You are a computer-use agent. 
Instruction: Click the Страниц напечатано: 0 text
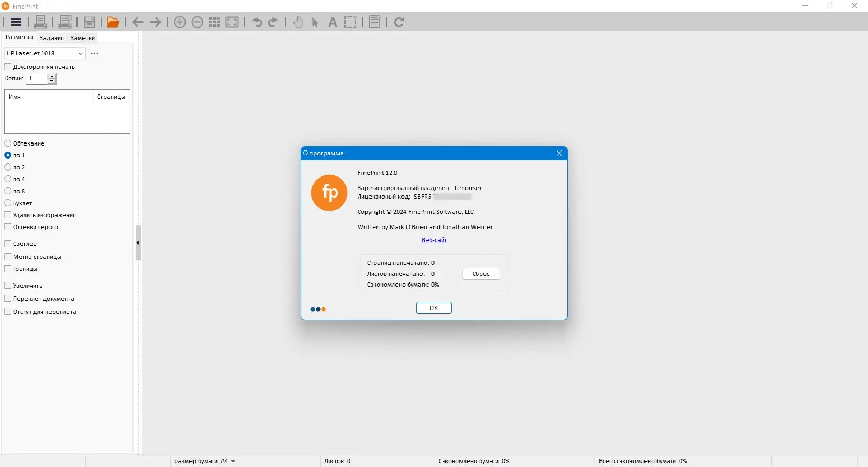coord(401,263)
